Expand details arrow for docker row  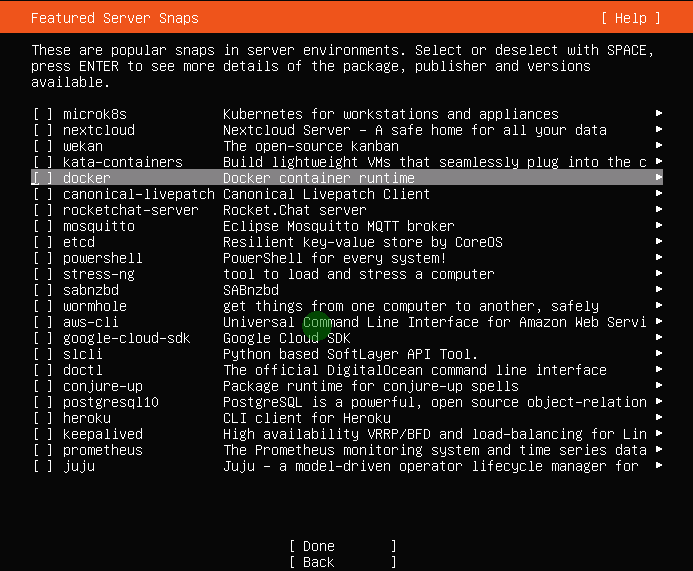point(659,177)
